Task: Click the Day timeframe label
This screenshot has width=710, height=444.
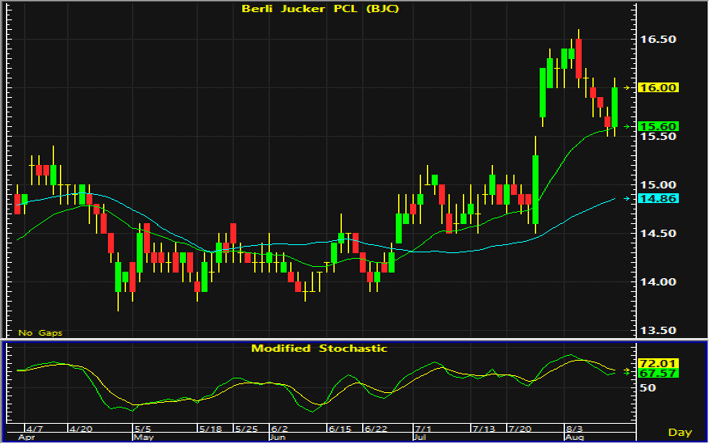Action: click(680, 432)
